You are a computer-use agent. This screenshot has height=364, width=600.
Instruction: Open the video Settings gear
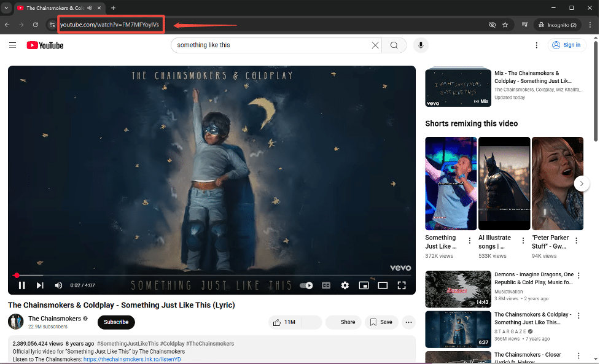click(x=345, y=285)
